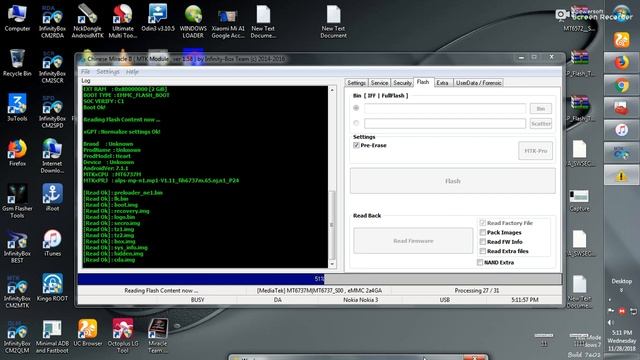Open InfinityBox CM2MTK shortcut
Image resolution: width=640 pixels, height=360 pixels.
(17, 291)
